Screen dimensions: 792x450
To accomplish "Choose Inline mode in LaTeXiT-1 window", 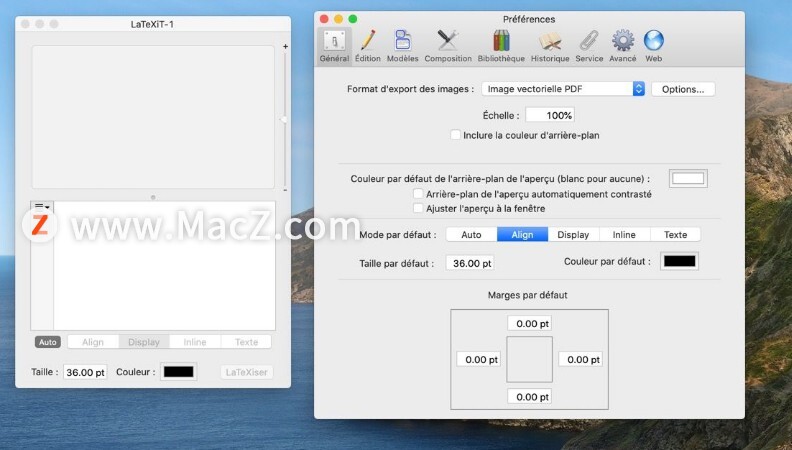I will coord(195,342).
